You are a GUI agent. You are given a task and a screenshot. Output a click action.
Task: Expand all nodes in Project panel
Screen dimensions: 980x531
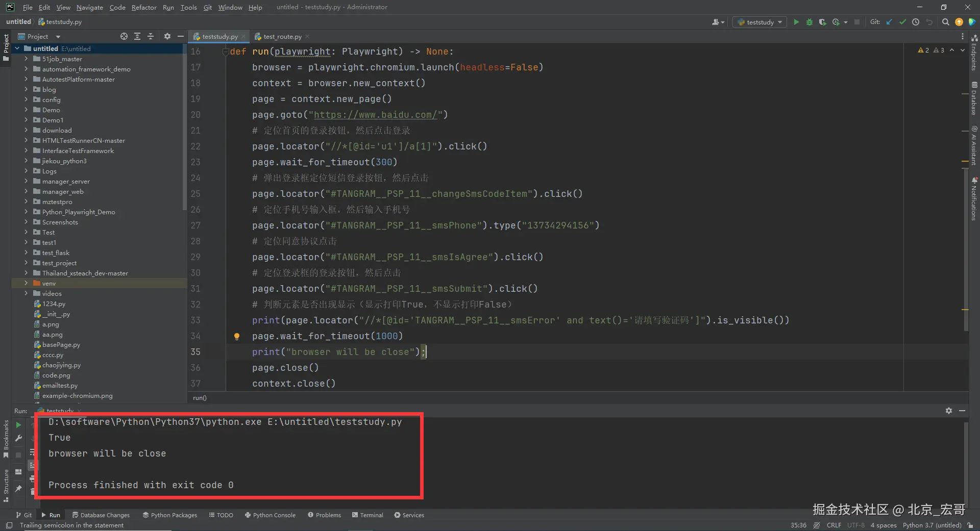[x=137, y=36]
